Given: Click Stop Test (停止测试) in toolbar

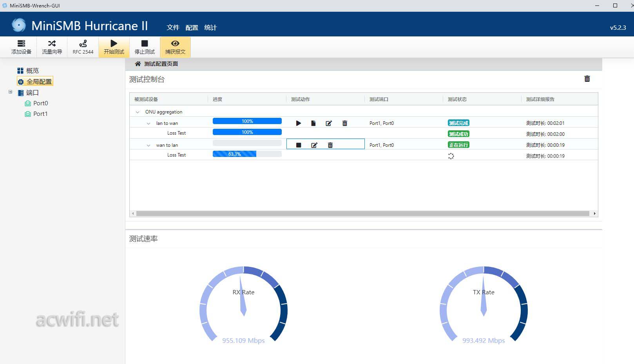Looking at the screenshot, I should pos(145,47).
